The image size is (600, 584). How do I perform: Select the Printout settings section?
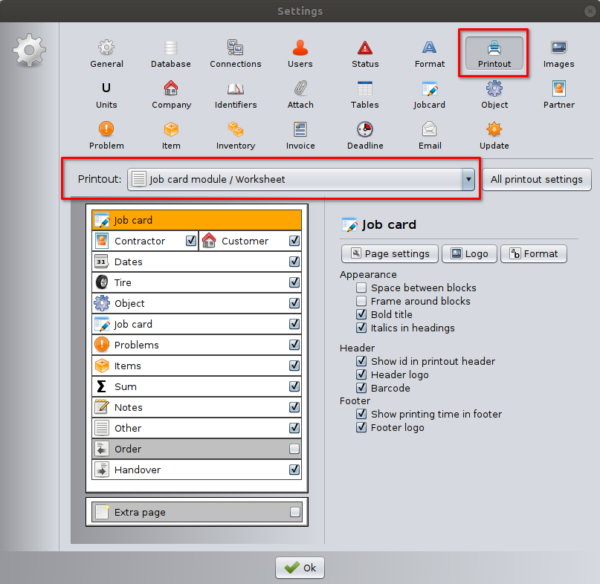[x=494, y=54]
